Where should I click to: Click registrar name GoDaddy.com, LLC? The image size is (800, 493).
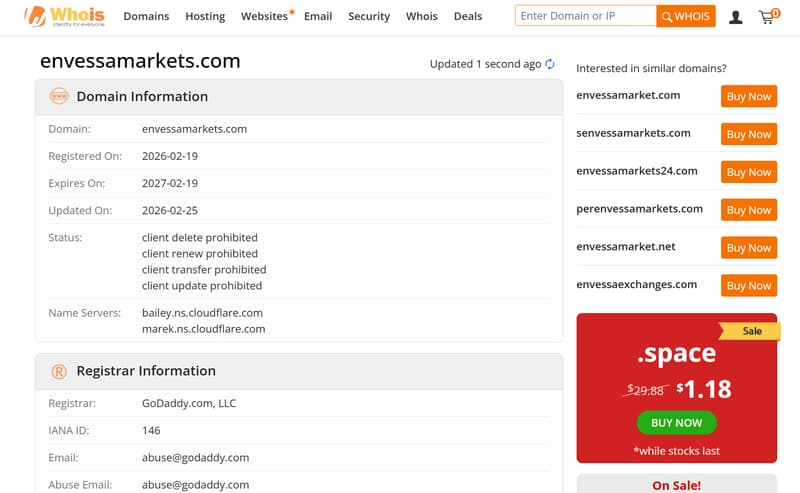[189, 403]
